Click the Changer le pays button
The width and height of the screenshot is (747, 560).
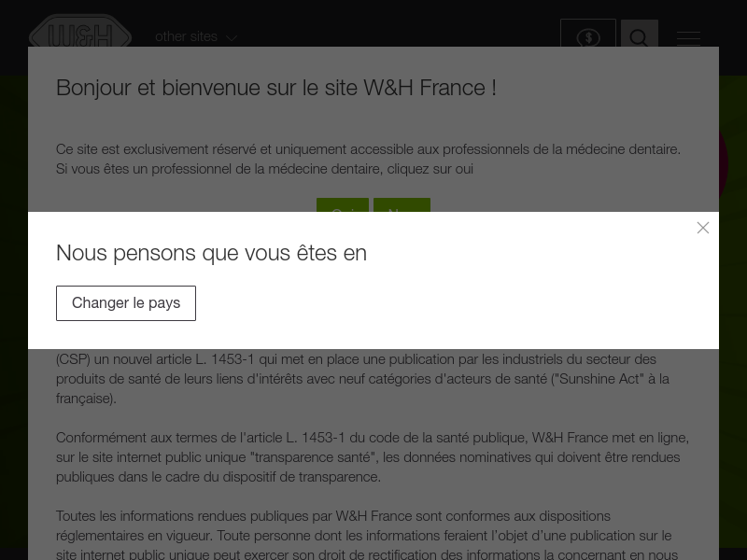pyautogui.click(x=126, y=303)
